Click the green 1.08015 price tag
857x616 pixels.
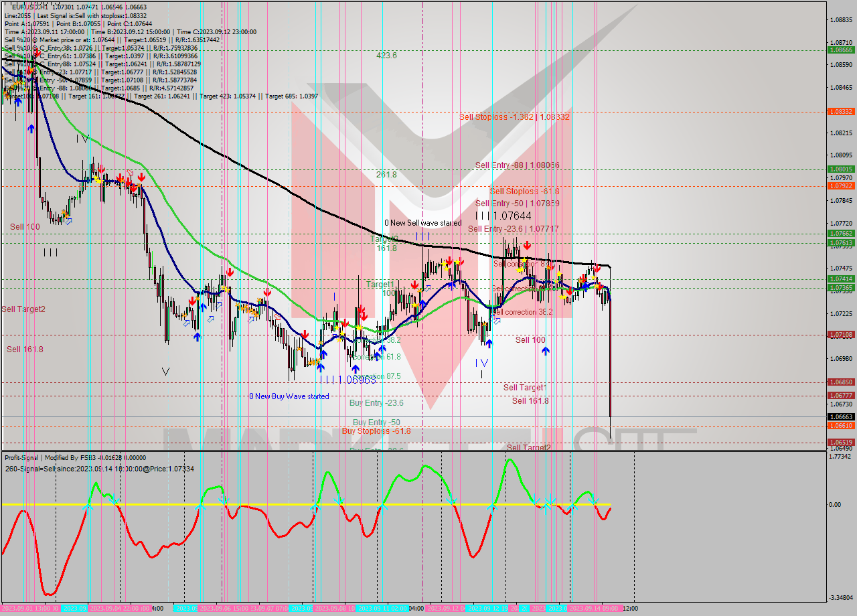point(840,169)
